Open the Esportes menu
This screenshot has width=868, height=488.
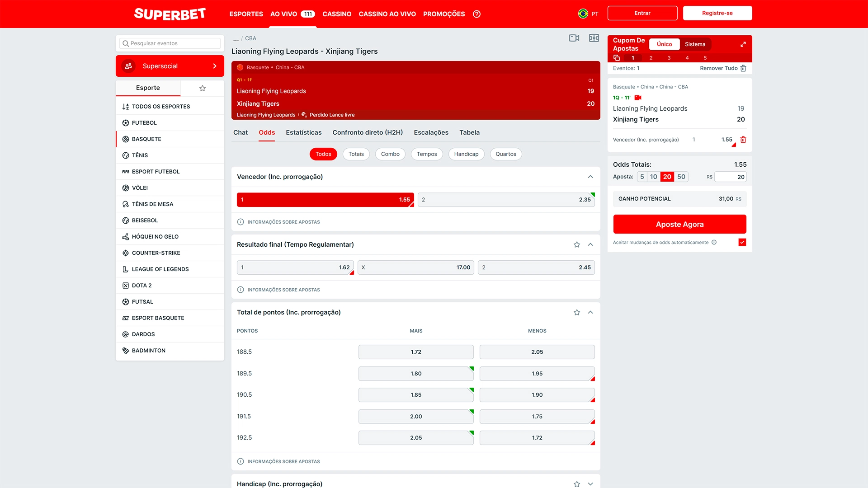tap(246, 14)
